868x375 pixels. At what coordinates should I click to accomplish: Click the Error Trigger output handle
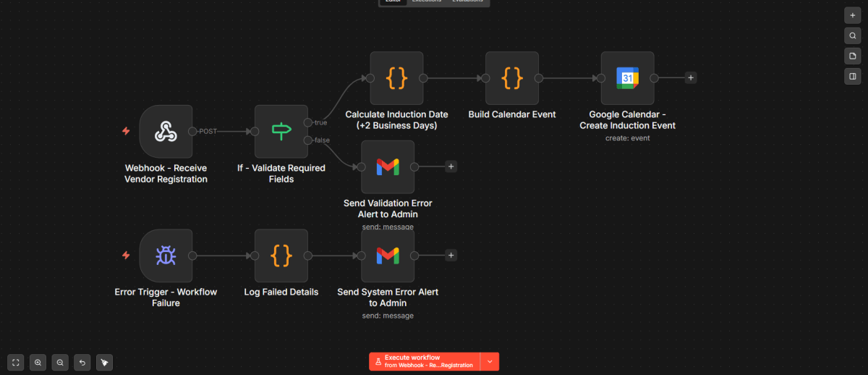[192, 256]
